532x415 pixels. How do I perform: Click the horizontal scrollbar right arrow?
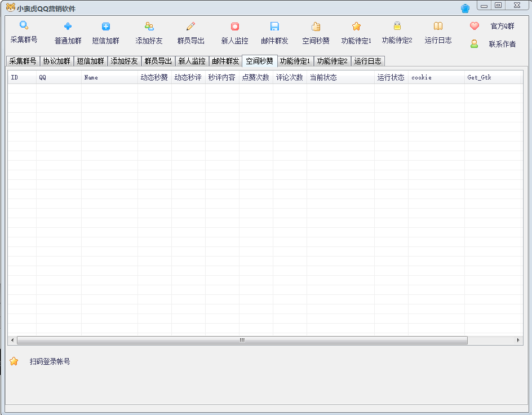(x=518, y=341)
